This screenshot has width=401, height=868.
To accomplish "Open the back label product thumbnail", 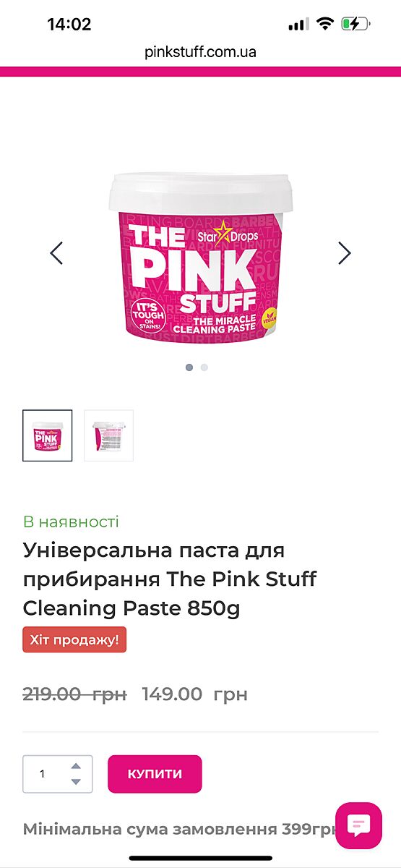I will 108,435.
